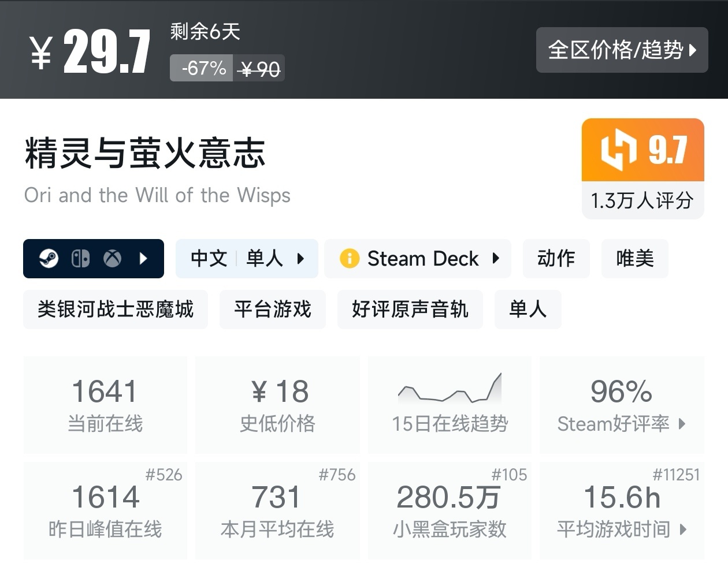The image size is (728, 567).
Task: Toggle the 类银河战士恶魔城 tag filter
Action: pyautogui.click(x=115, y=309)
